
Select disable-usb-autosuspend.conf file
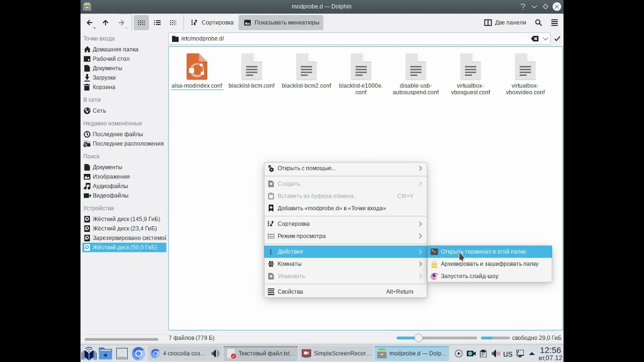pyautogui.click(x=416, y=74)
